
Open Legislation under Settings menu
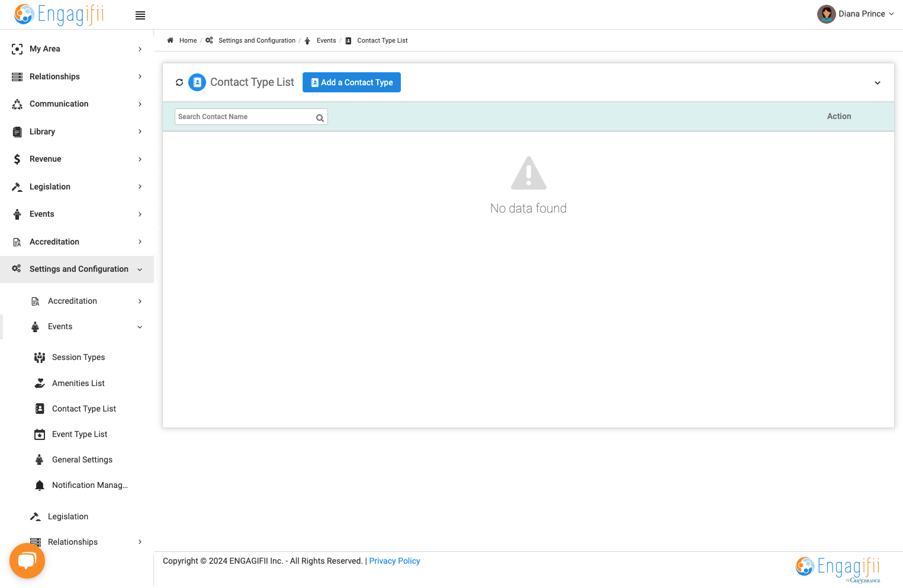pyautogui.click(x=68, y=516)
